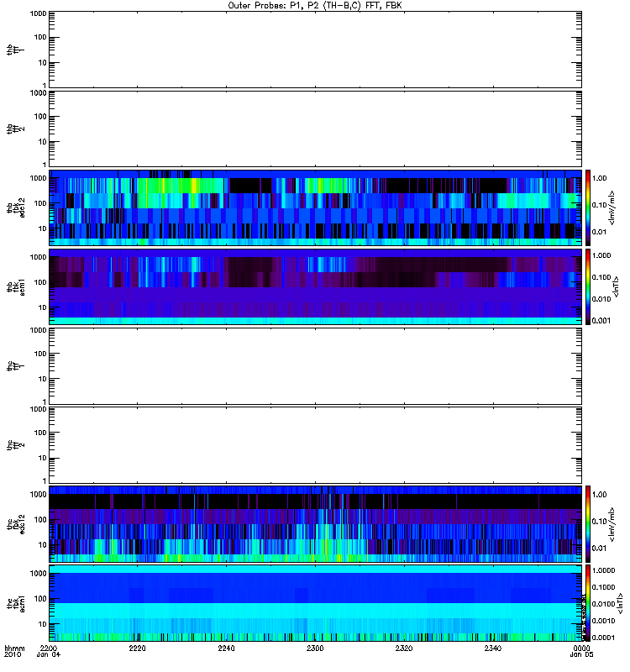
Task: Click the thb fbk edc12 color bar
Action: 588,207
